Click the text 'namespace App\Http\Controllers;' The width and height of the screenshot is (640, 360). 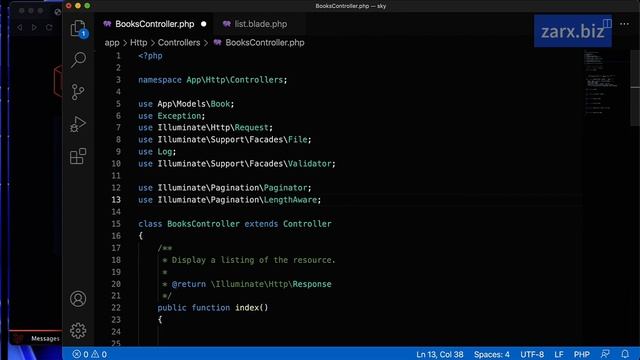[x=212, y=80]
